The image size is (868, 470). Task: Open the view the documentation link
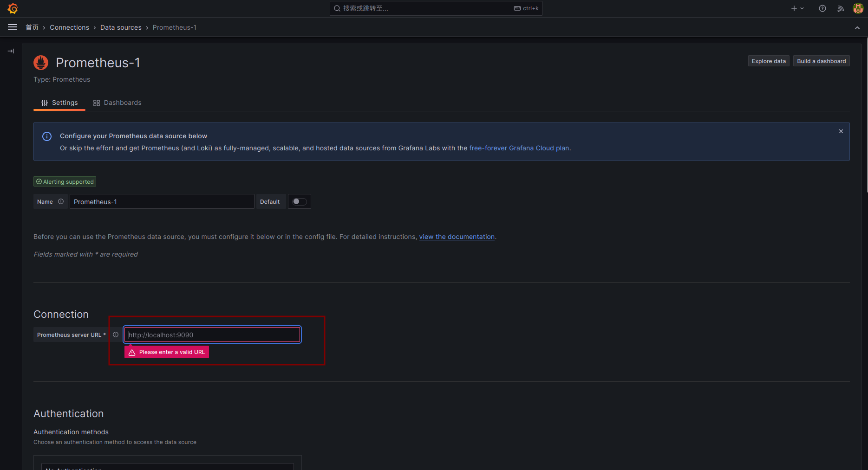pyautogui.click(x=457, y=237)
